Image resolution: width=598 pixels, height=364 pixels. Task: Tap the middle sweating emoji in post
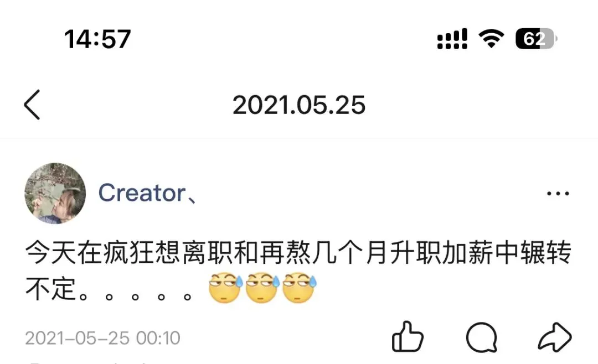263,288
